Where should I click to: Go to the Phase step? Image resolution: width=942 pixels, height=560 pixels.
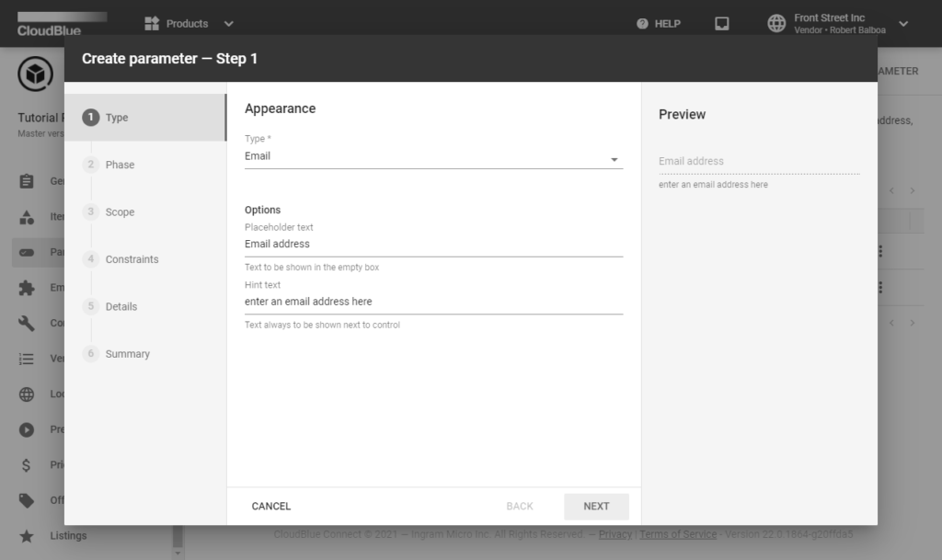pos(120,165)
